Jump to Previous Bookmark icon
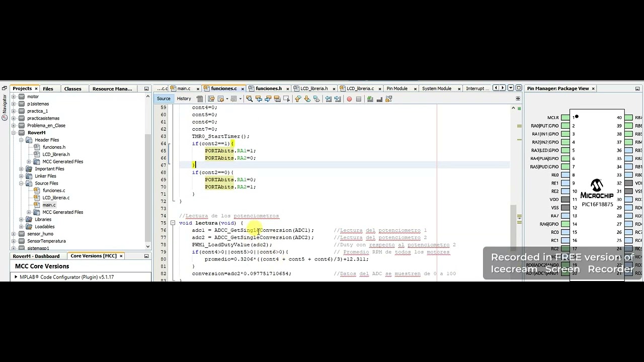Viewport: 644px width, 362px height. [298, 99]
